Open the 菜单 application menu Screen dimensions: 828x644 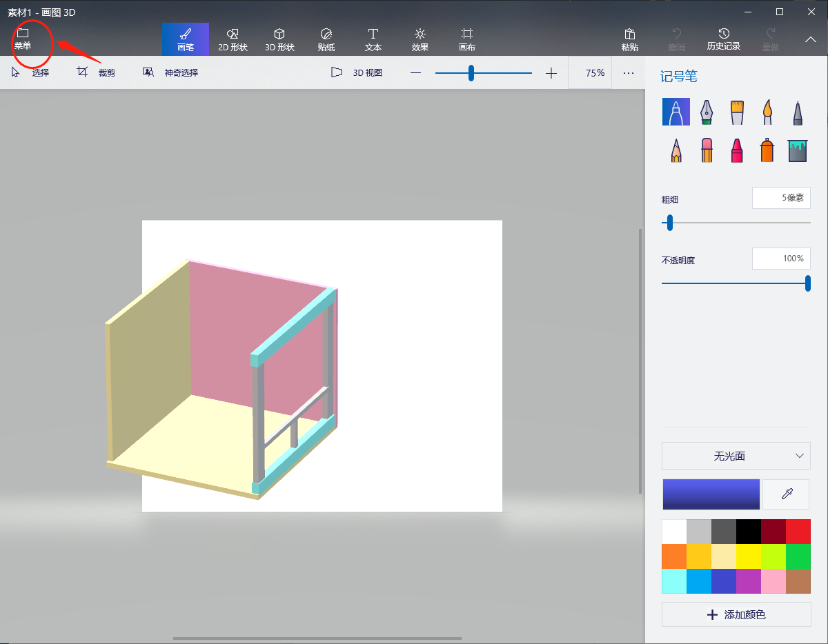pyautogui.click(x=24, y=38)
